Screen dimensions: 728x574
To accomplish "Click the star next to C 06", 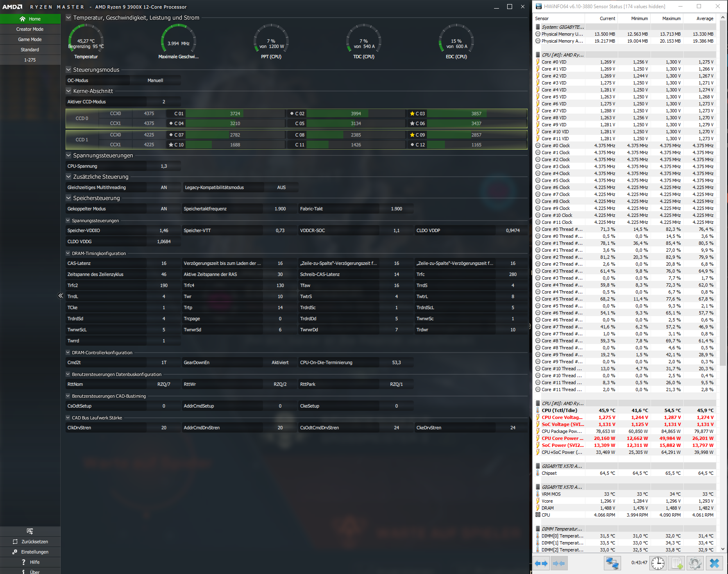I will pyautogui.click(x=412, y=123).
